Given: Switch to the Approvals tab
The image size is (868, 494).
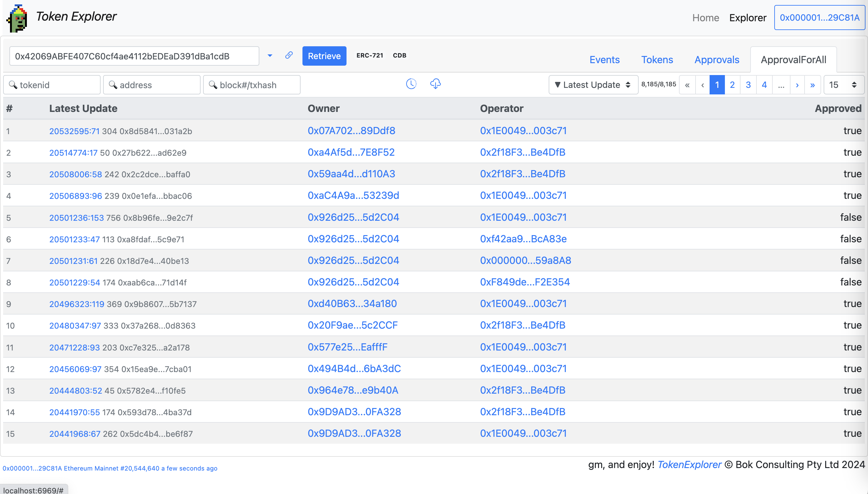Looking at the screenshot, I should pyautogui.click(x=717, y=60).
